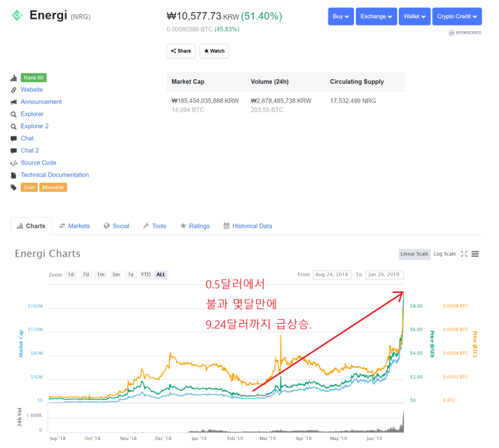Viewport: 499px width, 448px height.
Task: Click the magnifier icon beside Explorer
Action: tap(13, 114)
